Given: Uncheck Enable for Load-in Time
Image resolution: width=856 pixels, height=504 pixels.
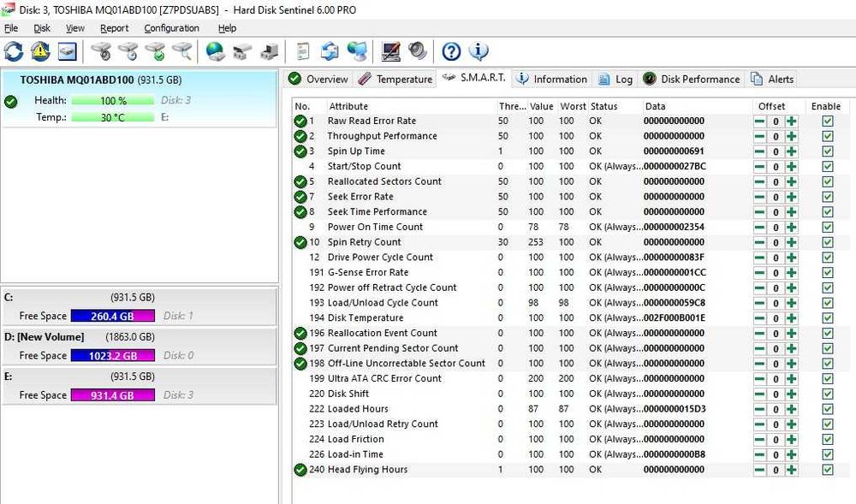Looking at the screenshot, I should [828, 454].
